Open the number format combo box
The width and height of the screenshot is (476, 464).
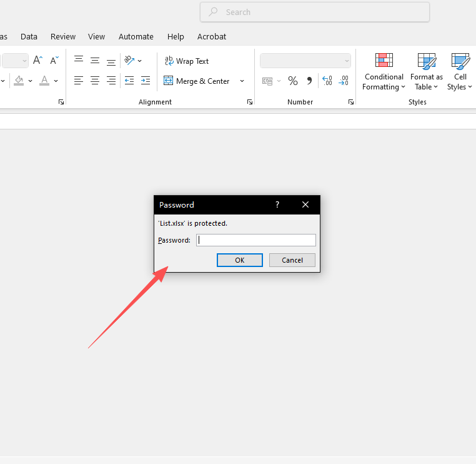pyautogui.click(x=305, y=61)
